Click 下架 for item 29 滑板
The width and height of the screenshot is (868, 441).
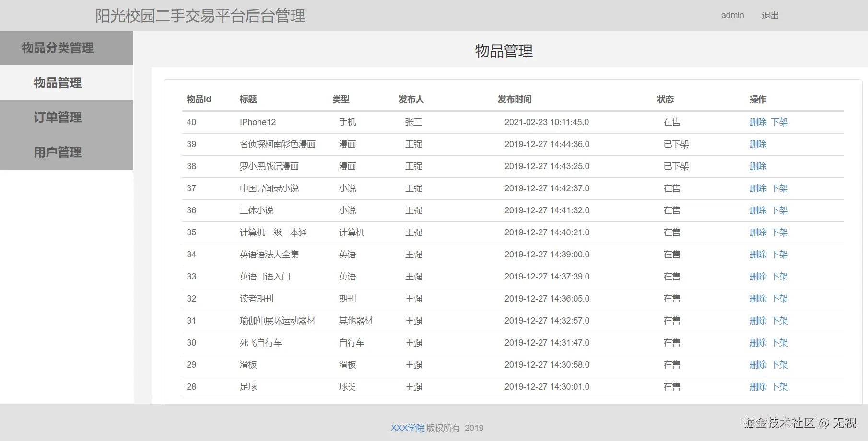[x=779, y=365]
